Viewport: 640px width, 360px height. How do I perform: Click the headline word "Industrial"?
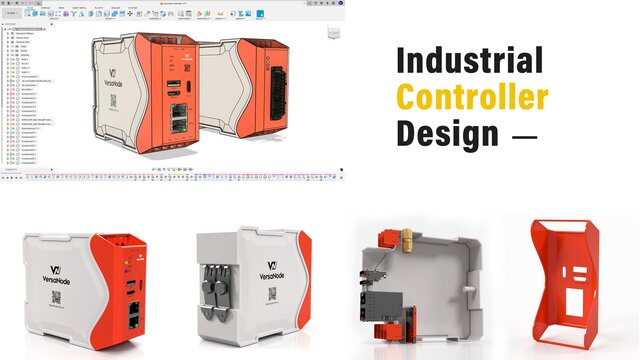469,60
